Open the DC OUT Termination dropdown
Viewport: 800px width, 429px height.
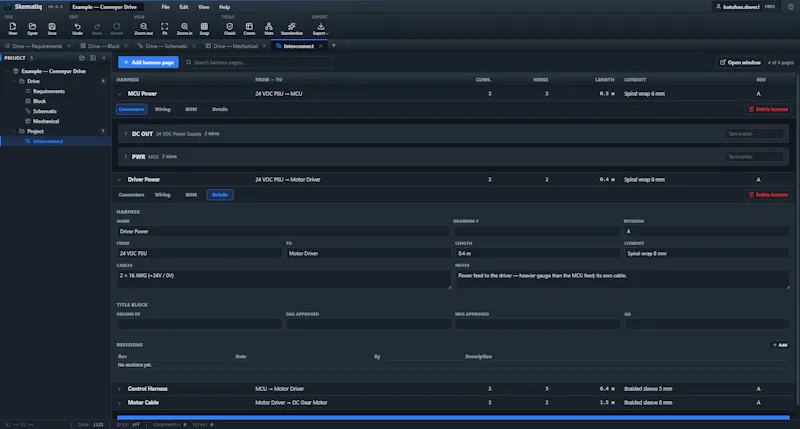tap(754, 134)
